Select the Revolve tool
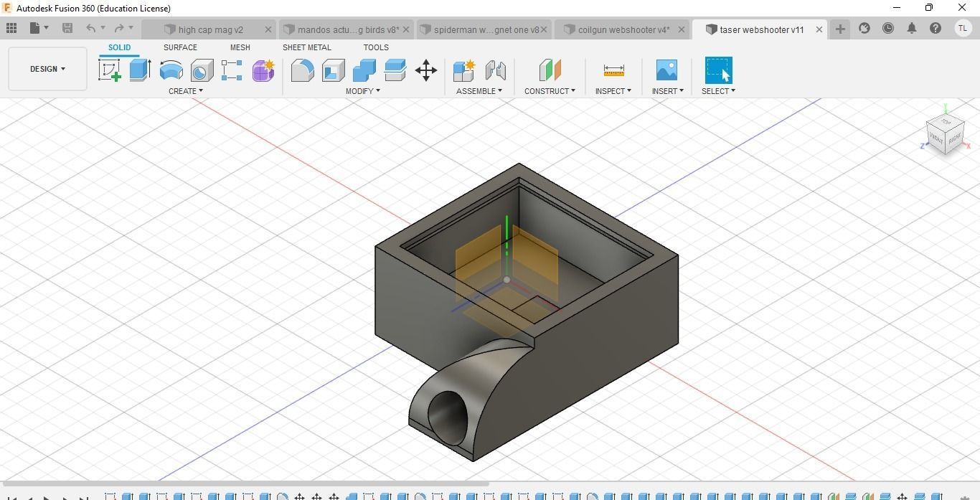 tap(171, 70)
